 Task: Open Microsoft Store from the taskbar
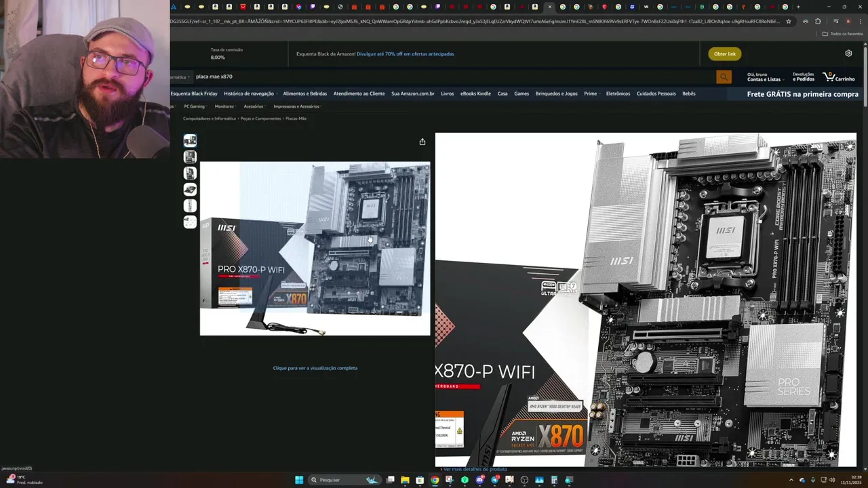420,480
